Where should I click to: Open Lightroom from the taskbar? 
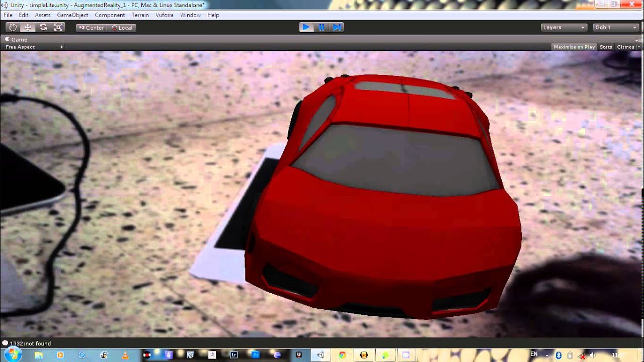233,355
